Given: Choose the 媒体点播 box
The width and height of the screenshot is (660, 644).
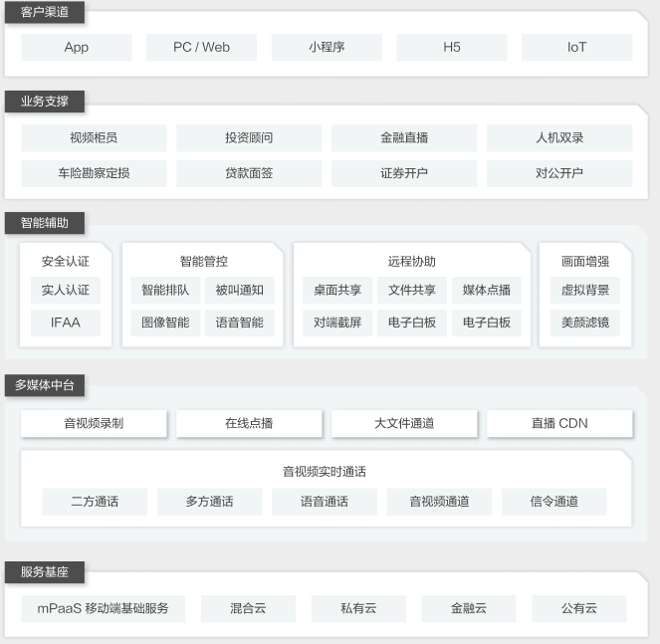Looking at the screenshot, I should [487, 290].
